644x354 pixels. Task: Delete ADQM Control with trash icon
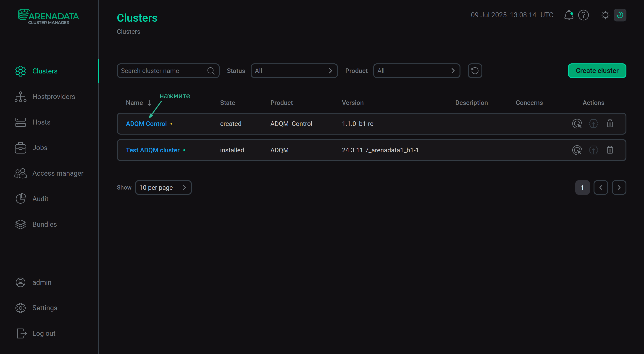click(610, 124)
